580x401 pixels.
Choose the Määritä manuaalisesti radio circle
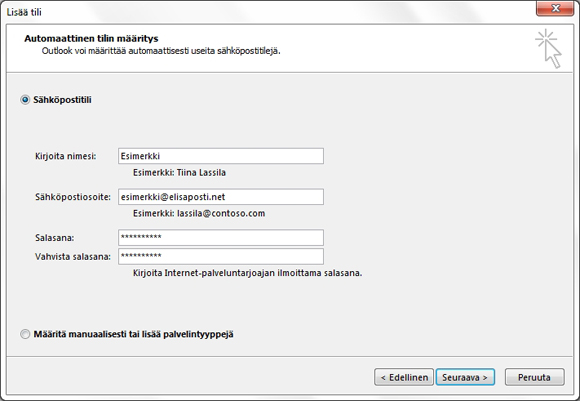[x=25, y=334]
